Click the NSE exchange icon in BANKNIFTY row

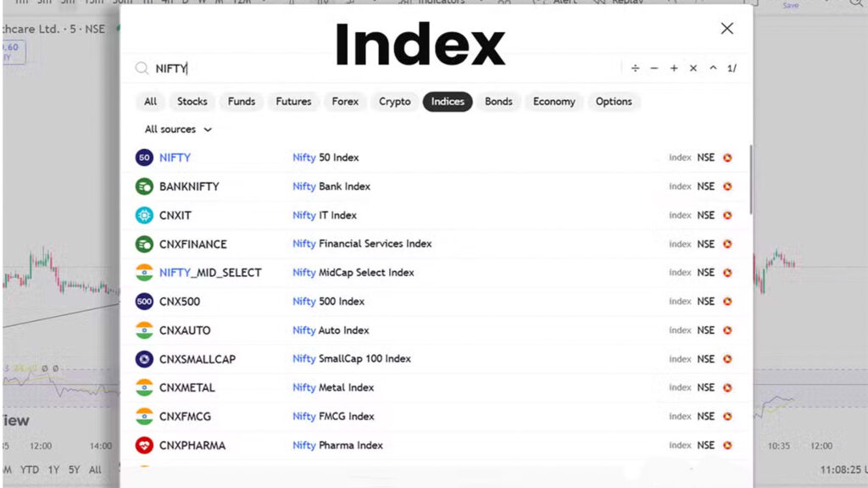coord(727,186)
